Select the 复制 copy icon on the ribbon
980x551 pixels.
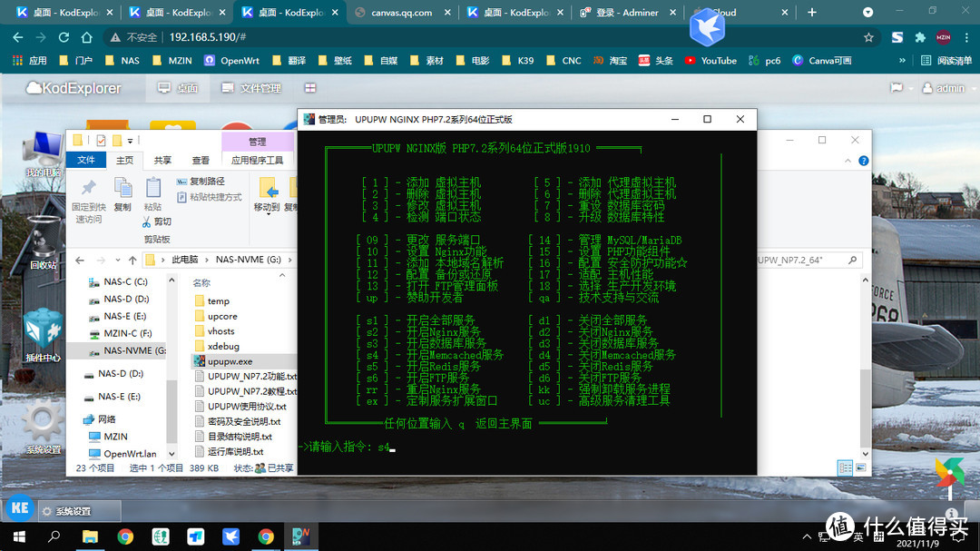(x=123, y=188)
